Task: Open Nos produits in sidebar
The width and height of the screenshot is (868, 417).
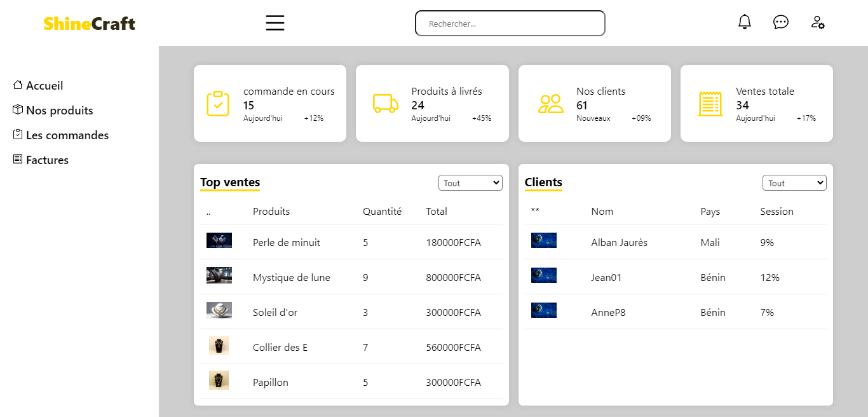Action: [60, 110]
